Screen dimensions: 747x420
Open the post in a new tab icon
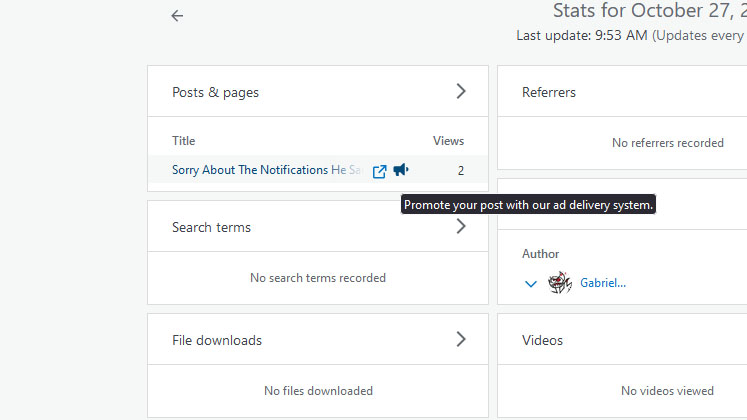pyautogui.click(x=379, y=171)
